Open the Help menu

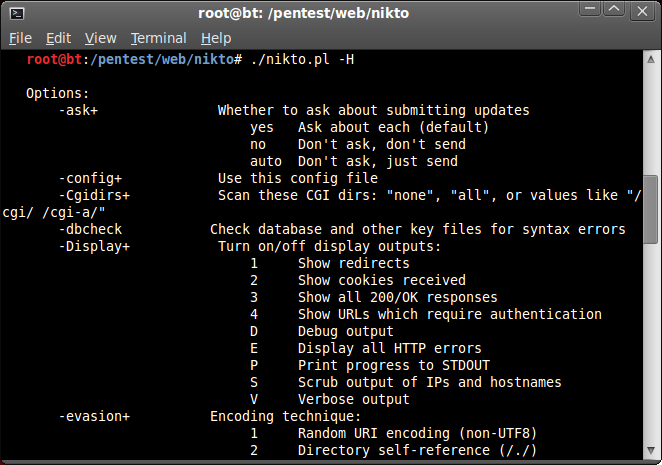point(216,38)
